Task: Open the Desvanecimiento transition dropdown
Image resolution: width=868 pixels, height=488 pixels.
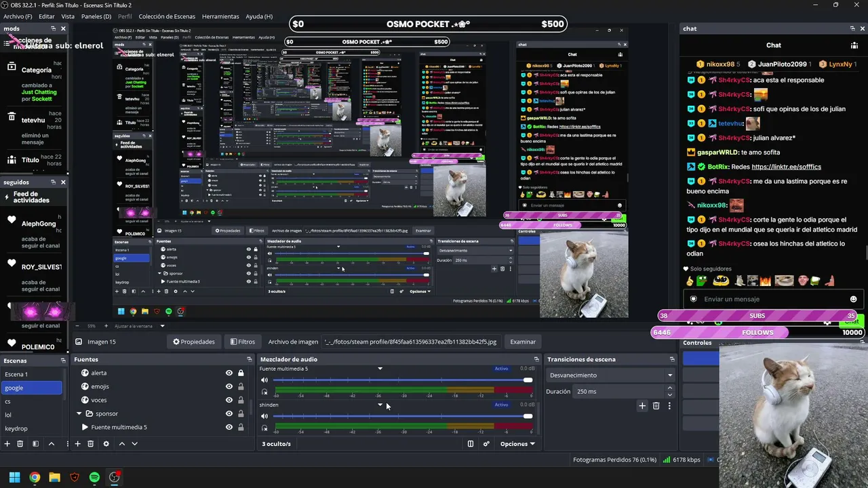Action: pos(611,375)
